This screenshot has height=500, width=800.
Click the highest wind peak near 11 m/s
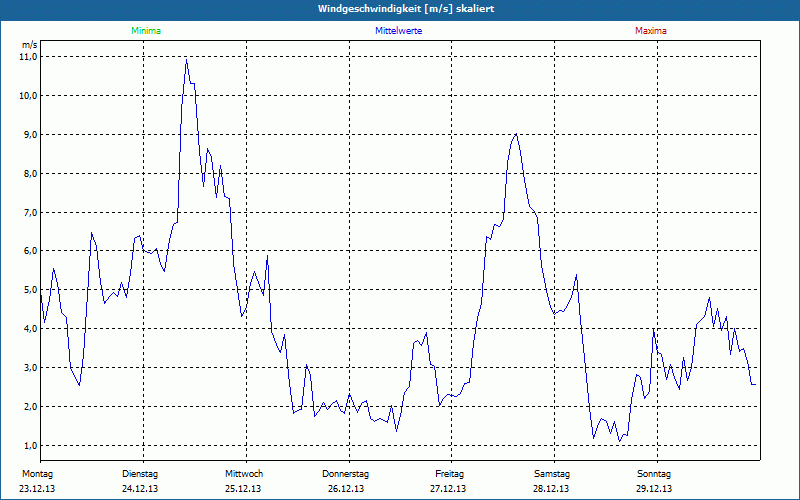[186, 60]
